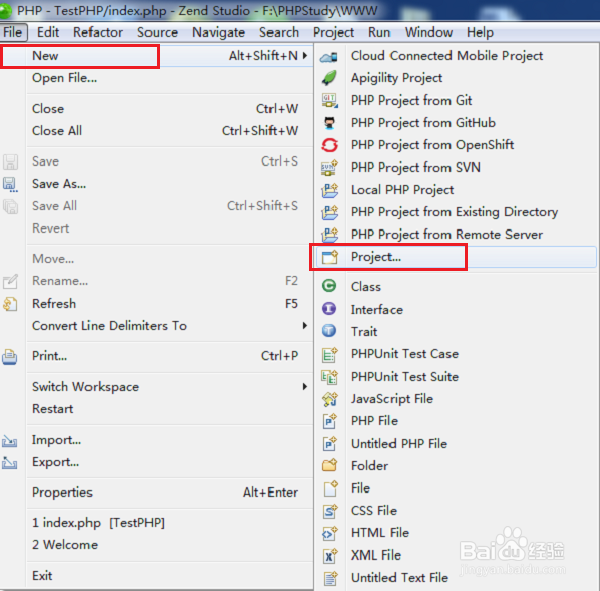Open the Source menu
This screenshot has height=591, width=600.
tap(157, 32)
